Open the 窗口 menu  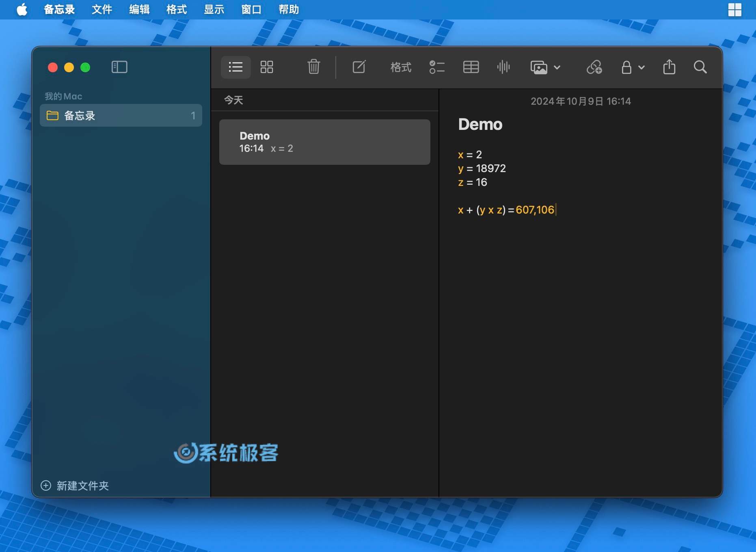coord(251,9)
